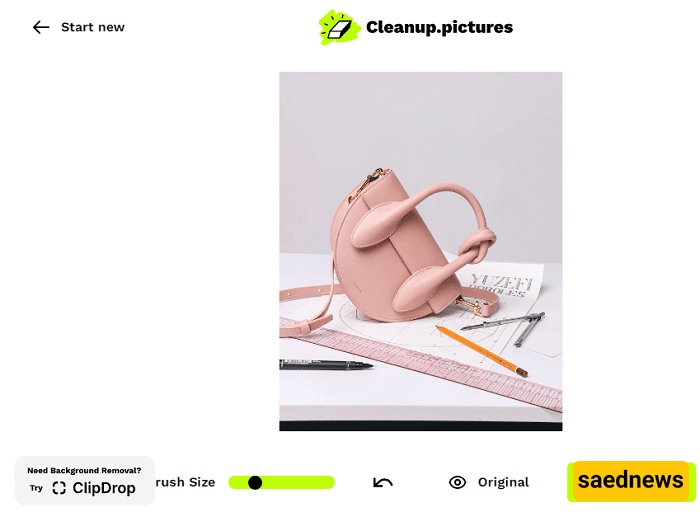Click the Original label text

click(503, 482)
